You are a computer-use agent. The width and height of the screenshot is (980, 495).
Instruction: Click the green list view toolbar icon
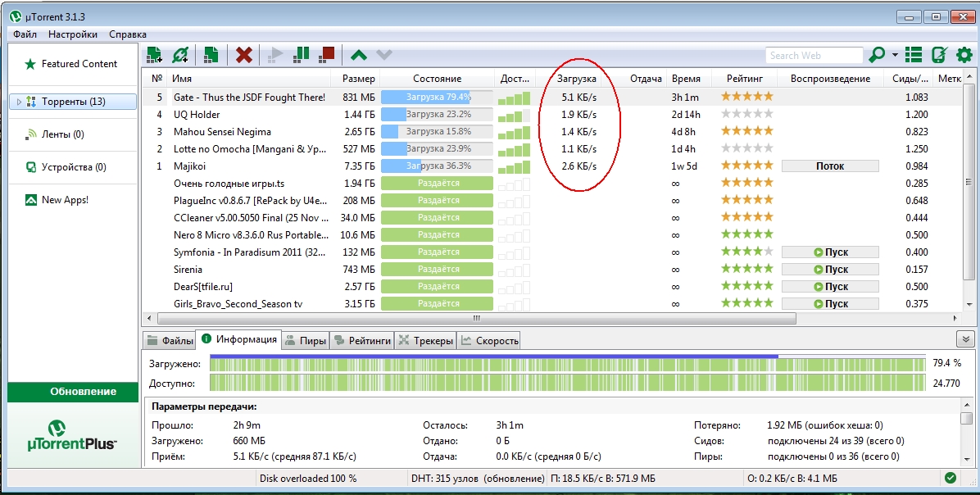click(914, 55)
